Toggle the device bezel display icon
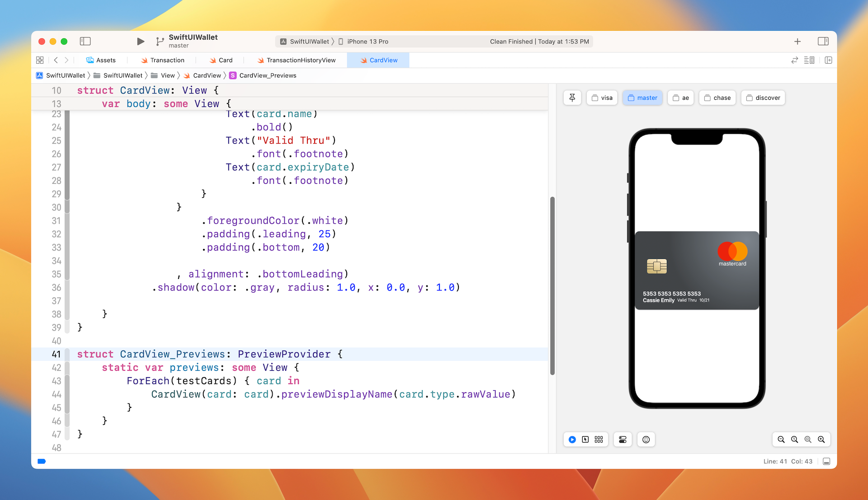Viewport: 868px width, 500px height. click(x=646, y=439)
